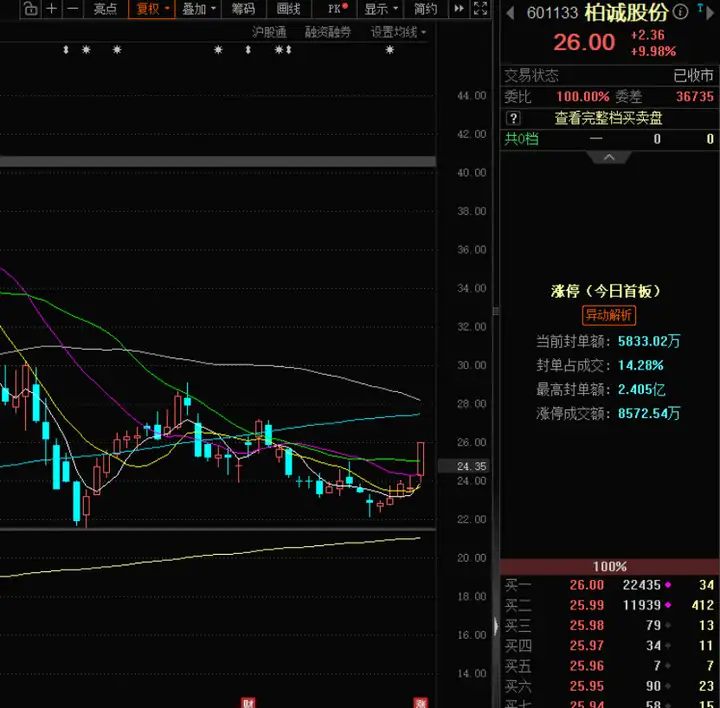Image resolution: width=720 pixels, height=708 pixels.
Task: Select the 画线 drawing menu item
Action: [288, 9]
